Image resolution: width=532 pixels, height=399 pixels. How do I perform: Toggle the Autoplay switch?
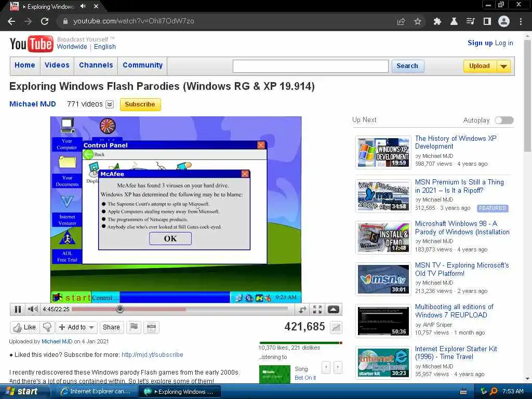point(504,120)
